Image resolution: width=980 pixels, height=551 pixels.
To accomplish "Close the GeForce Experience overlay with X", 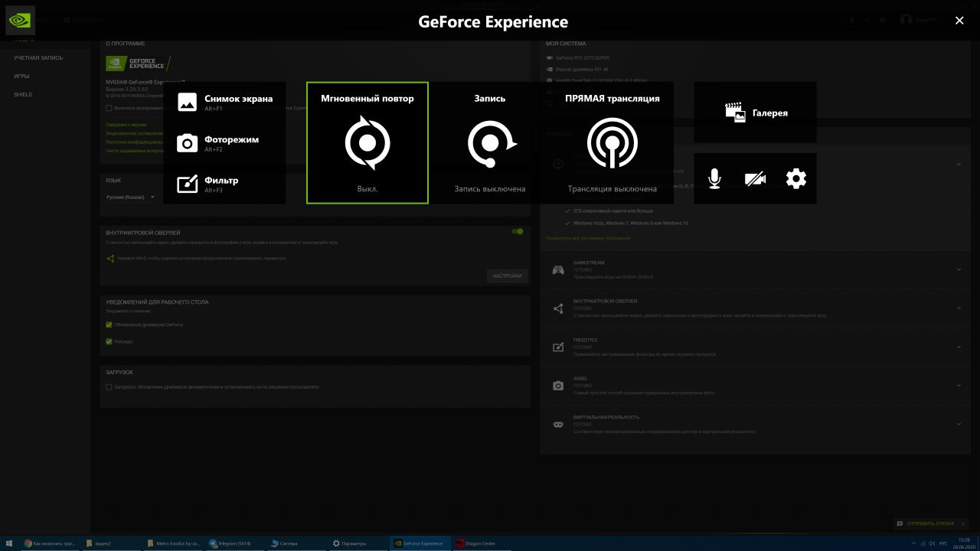I will pos(959,21).
